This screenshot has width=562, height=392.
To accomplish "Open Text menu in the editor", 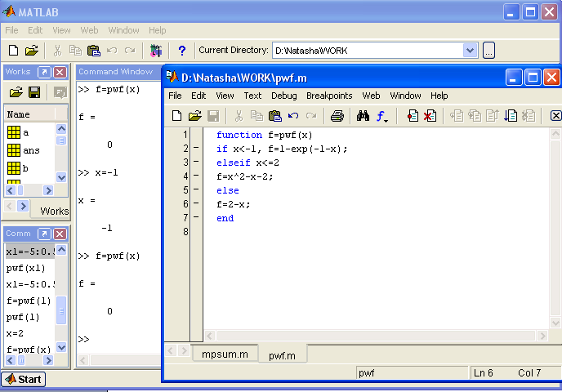I will tap(252, 96).
